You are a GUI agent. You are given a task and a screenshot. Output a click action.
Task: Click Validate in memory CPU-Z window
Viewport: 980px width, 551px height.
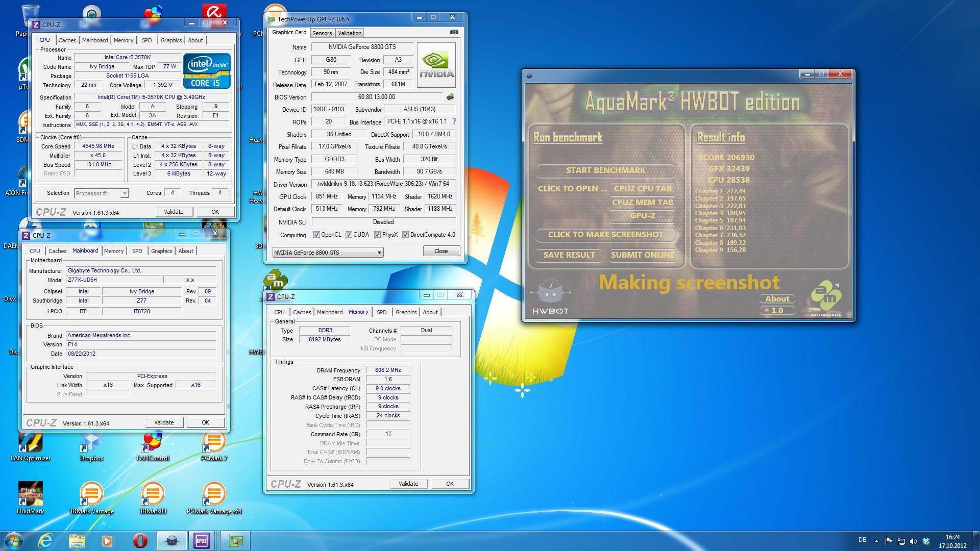pyautogui.click(x=408, y=484)
